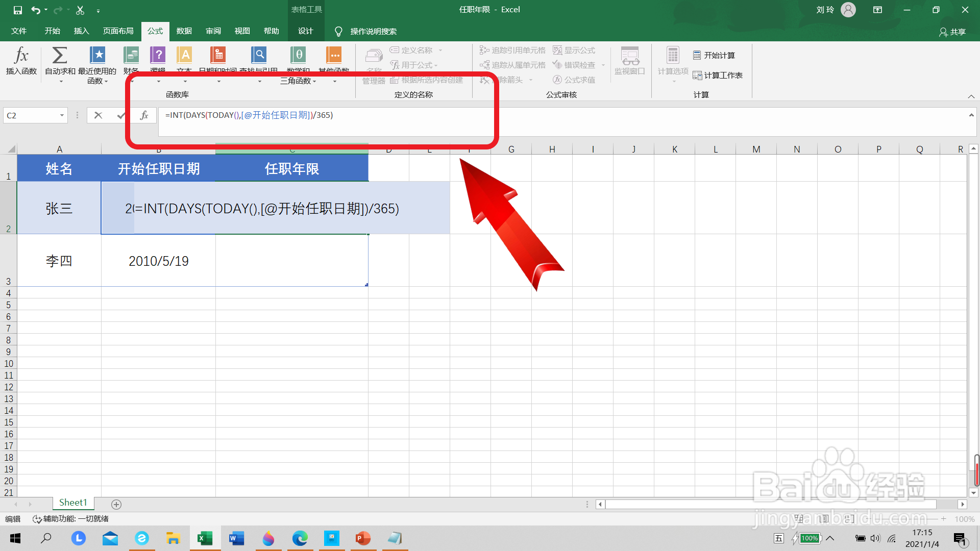Click the Insert Function (插入函数) icon
Image resolution: width=980 pixels, height=551 pixels.
21,55
